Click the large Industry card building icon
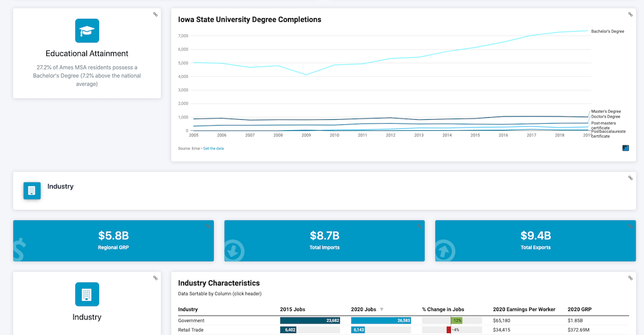Viewport: 644px width, 335px height. [x=87, y=294]
